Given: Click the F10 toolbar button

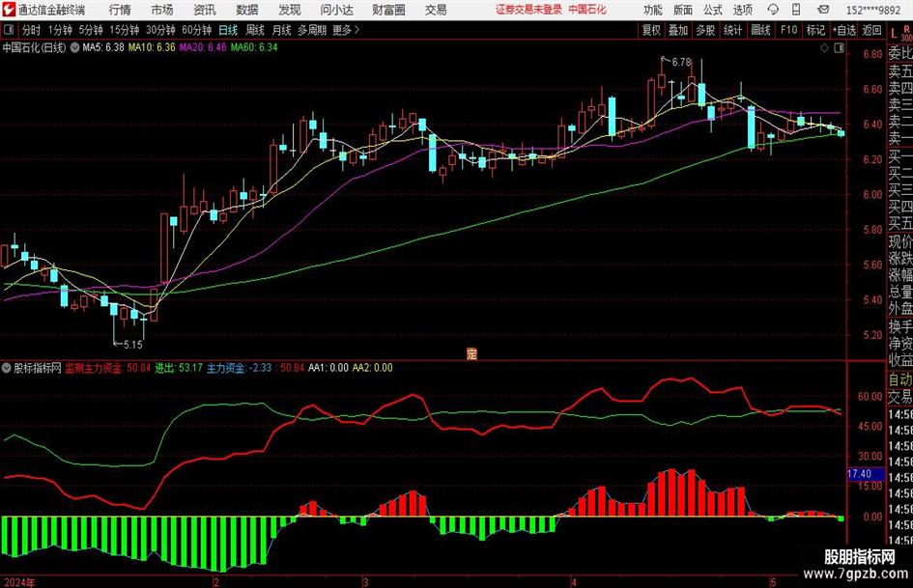Looking at the screenshot, I should coord(788,30).
